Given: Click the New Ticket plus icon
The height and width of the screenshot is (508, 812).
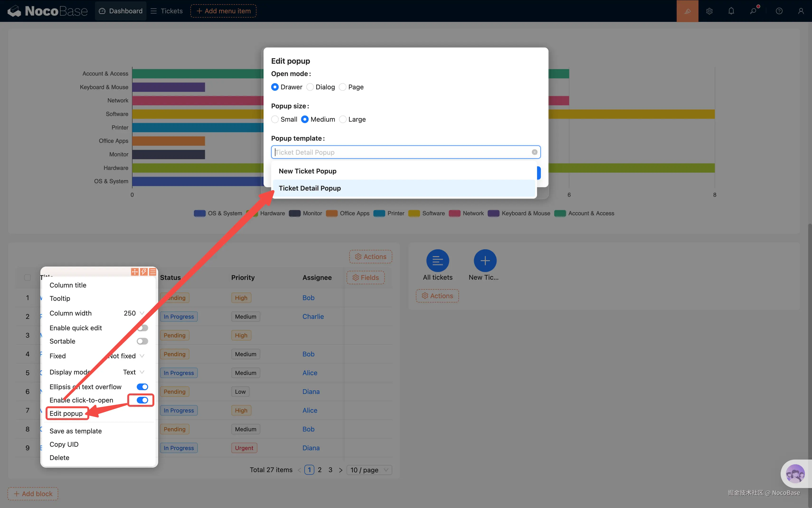Looking at the screenshot, I should click(x=485, y=260).
